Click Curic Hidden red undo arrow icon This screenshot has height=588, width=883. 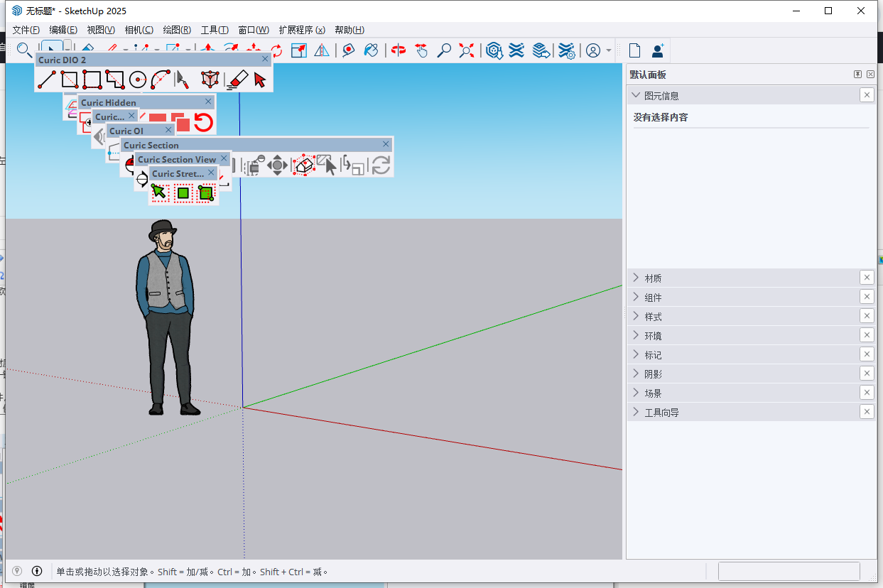203,122
